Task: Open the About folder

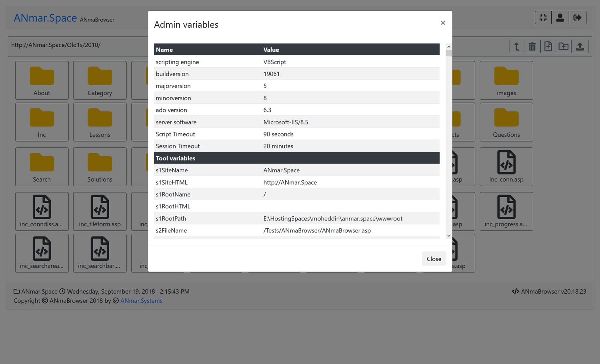Action: [42, 80]
